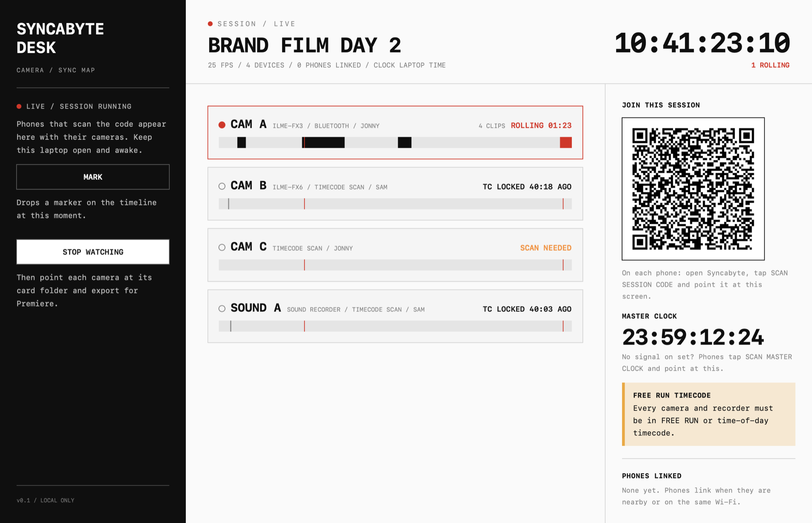Click the MASTER CLOCK timecode 23:59:12:24

click(693, 337)
